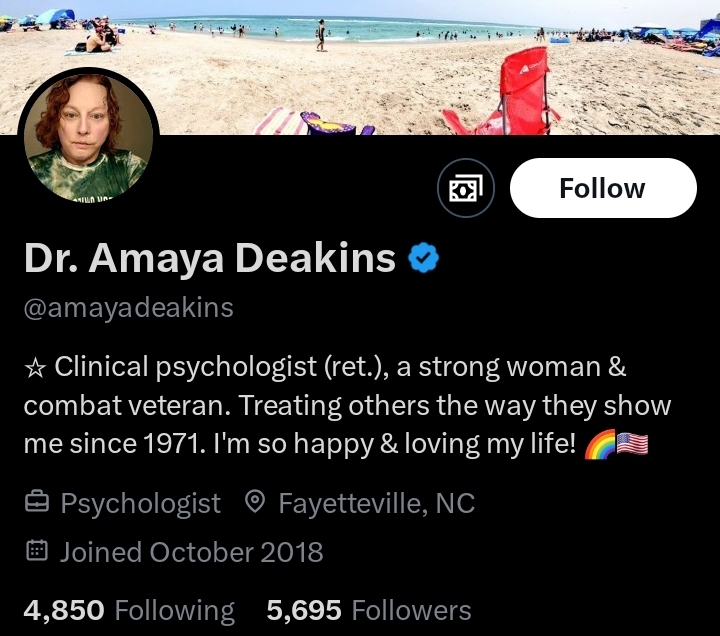Click the location pin icon
The width and height of the screenshot is (720, 636).
(254, 502)
